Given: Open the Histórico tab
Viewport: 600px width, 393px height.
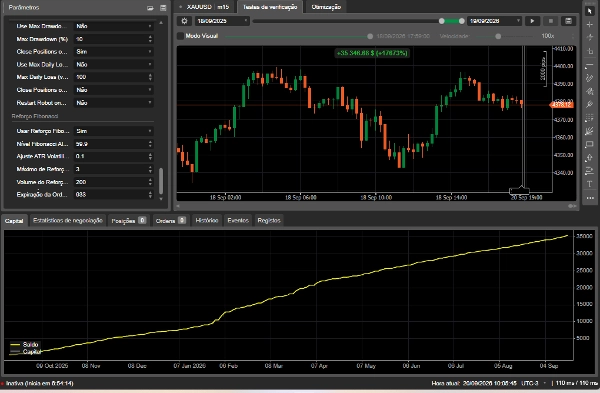Looking at the screenshot, I should [x=207, y=220].
